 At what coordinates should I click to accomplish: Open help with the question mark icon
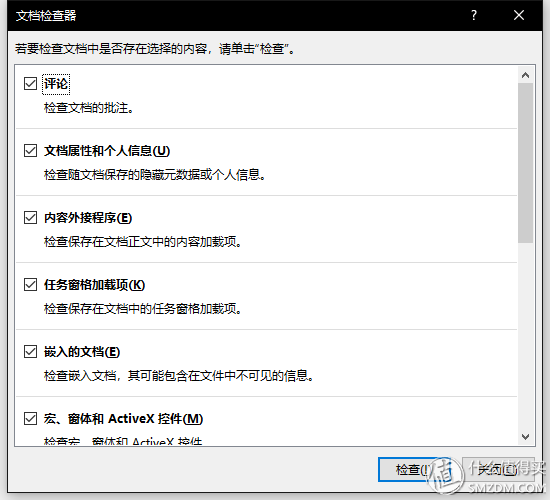(474, 15)
